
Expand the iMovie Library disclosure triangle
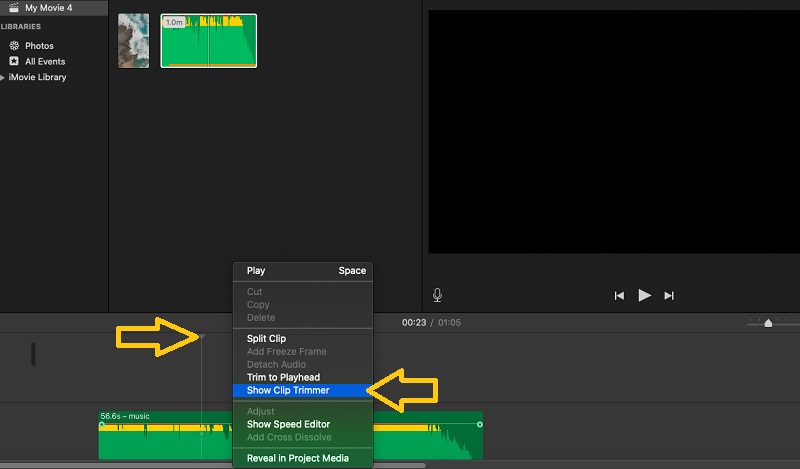(x=3, y=78)
